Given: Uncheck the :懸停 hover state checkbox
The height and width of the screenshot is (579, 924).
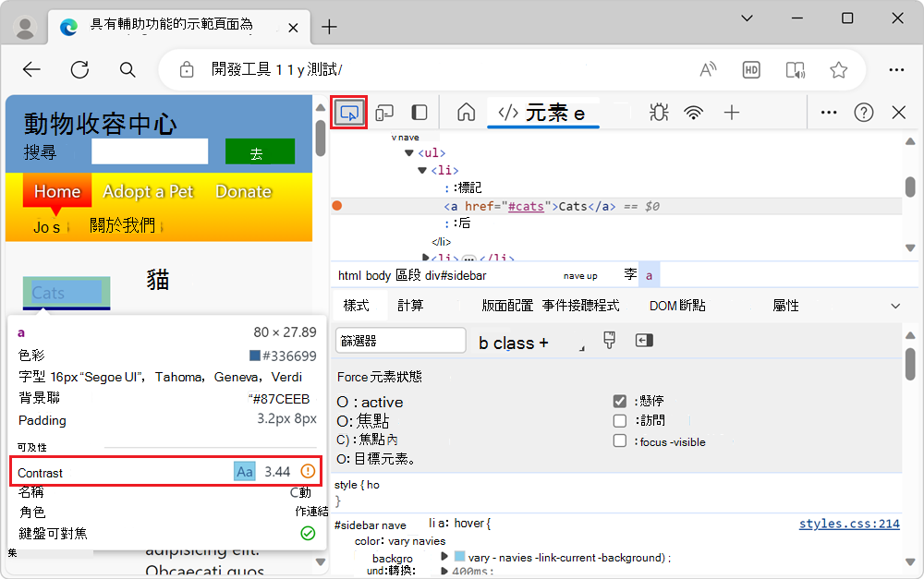Looking at the screenshot, I should 619,401.
